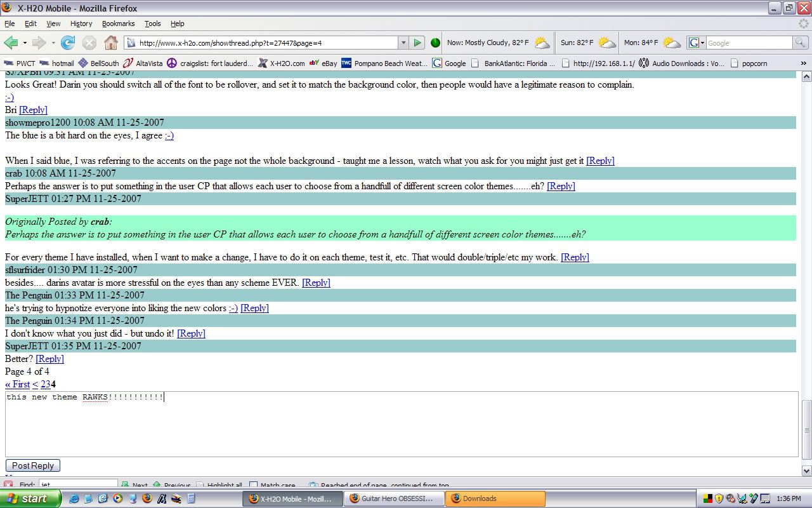Image resolution: width=812 pixels, height=508 pixels.
Task: Click Reply link on crab's 10:08 AM post
Action: coord(561,186)
